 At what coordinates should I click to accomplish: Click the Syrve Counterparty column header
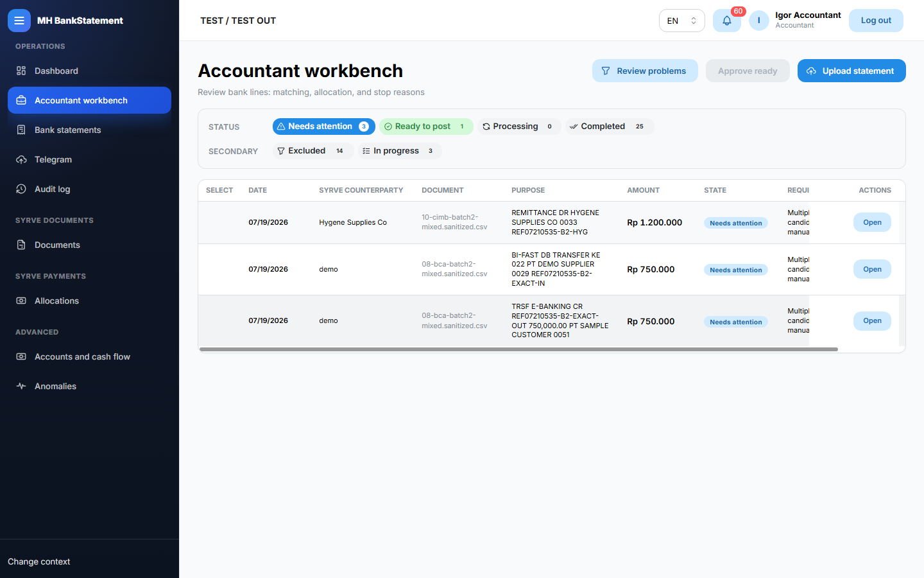tap(361, 190)
